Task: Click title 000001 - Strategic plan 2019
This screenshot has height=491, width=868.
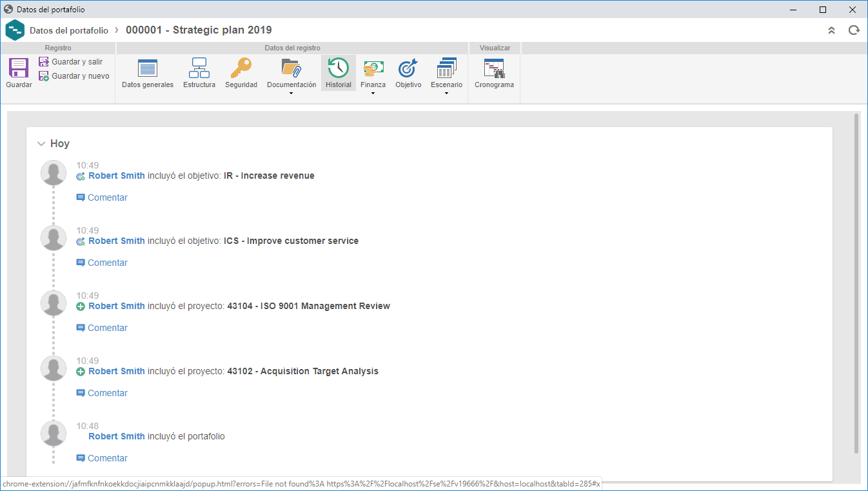Action: pyautogui.click(x=199, y=30)
